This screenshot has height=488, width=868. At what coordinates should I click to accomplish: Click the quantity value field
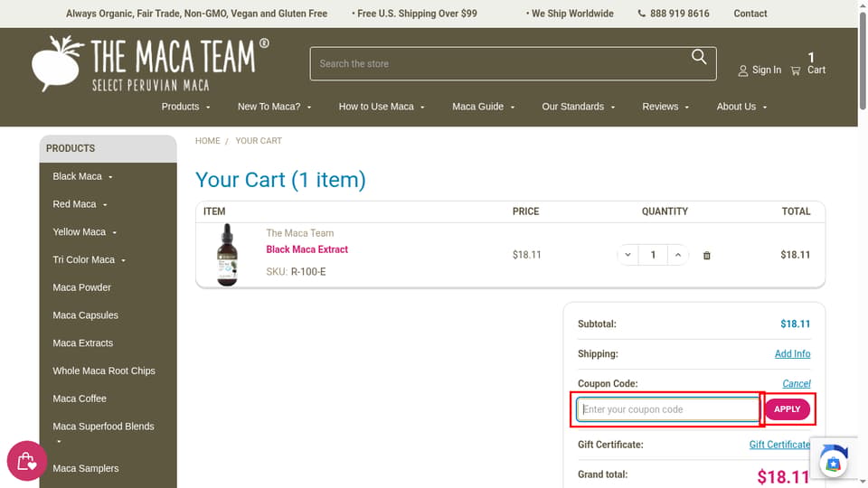[653, 255]
